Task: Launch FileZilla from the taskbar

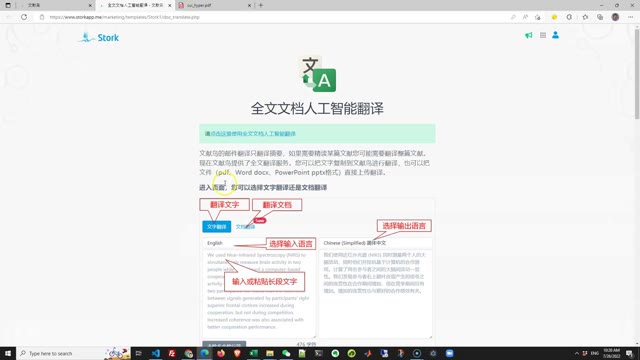Action: 172,353
